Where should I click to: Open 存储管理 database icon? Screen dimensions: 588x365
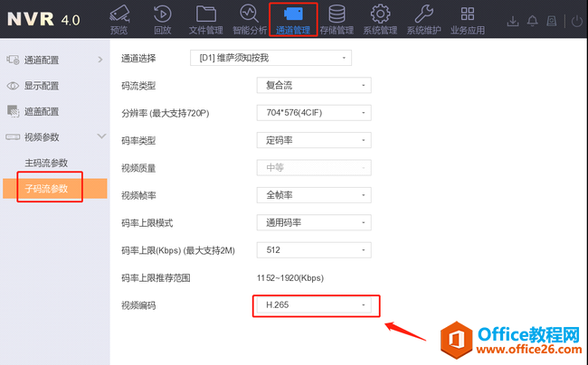pyautogui.click(x=337, y=14)
